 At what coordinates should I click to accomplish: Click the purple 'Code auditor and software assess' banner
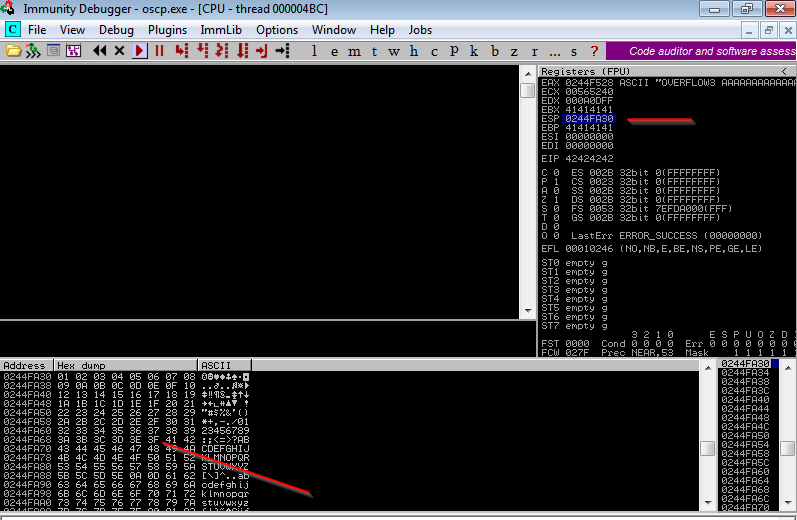(x=701, y=51)
